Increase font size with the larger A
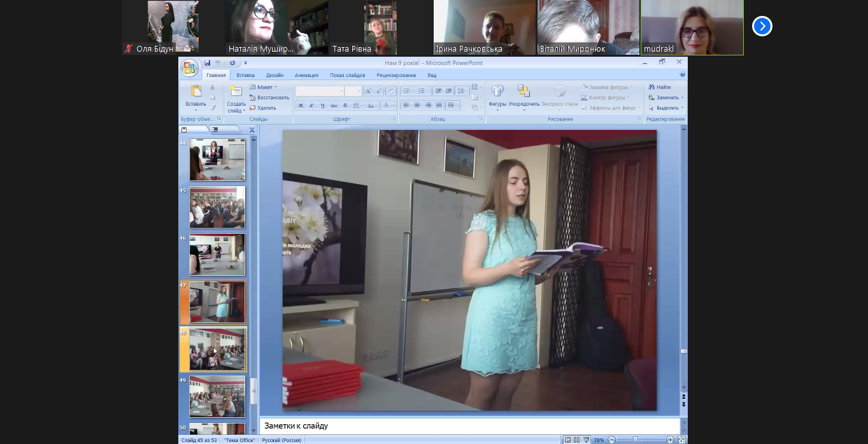Viewport: 868px width, 444px height. (x=368, y=91)
